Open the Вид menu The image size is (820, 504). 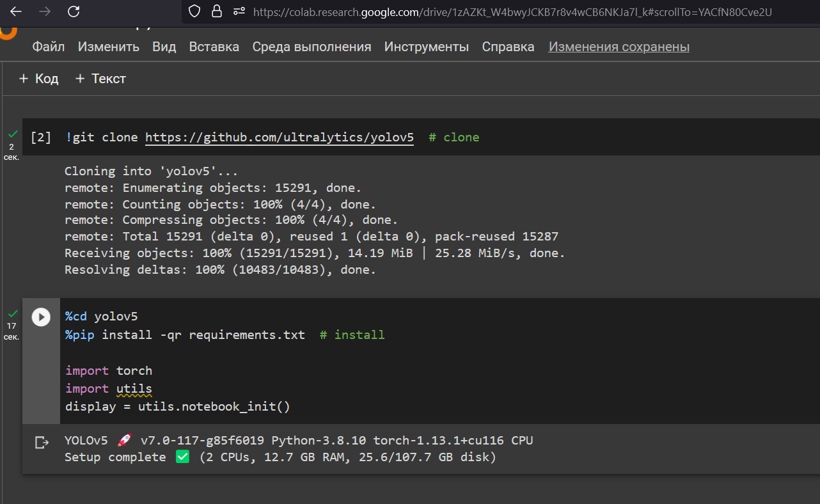coord(164,47)
